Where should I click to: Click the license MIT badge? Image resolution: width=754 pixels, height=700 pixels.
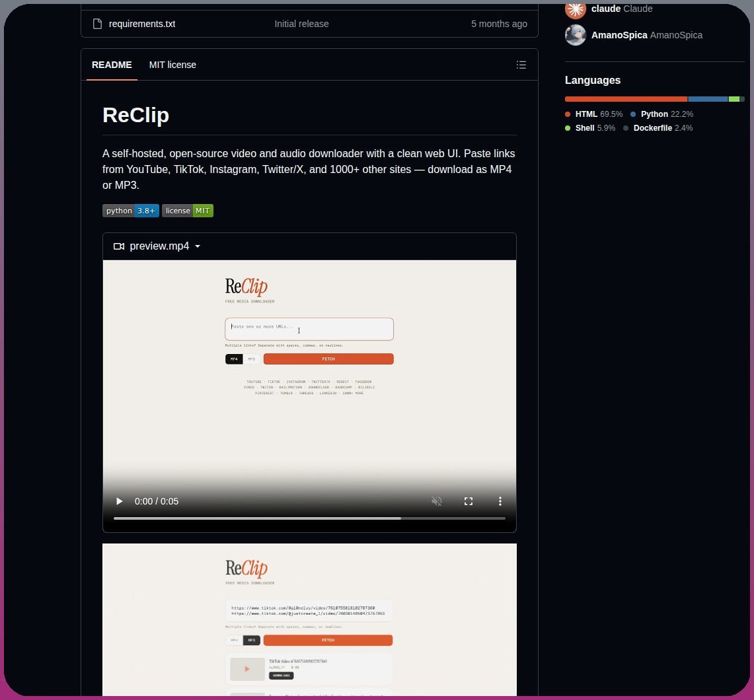click(188, 211)
